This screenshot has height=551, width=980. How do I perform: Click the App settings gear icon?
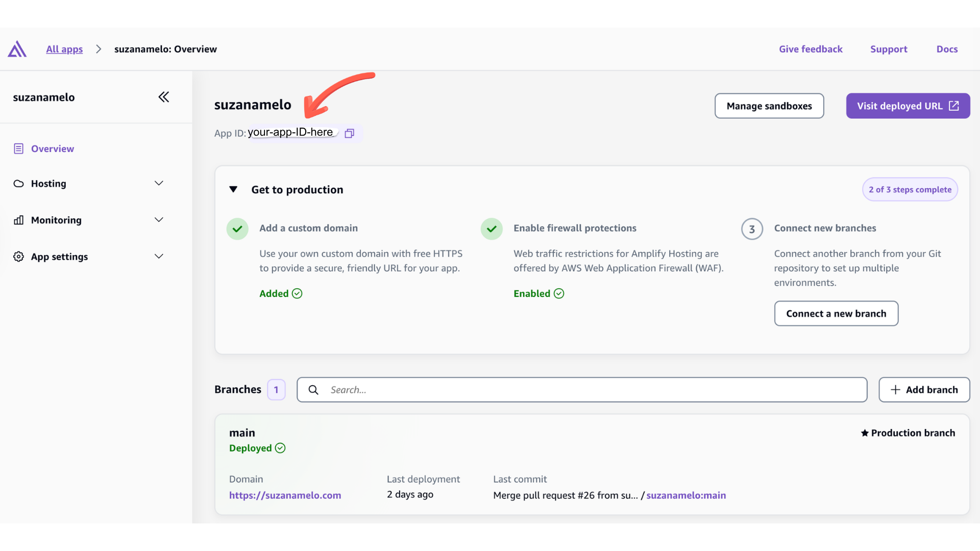pyautogui.click(x=18, y=257)
